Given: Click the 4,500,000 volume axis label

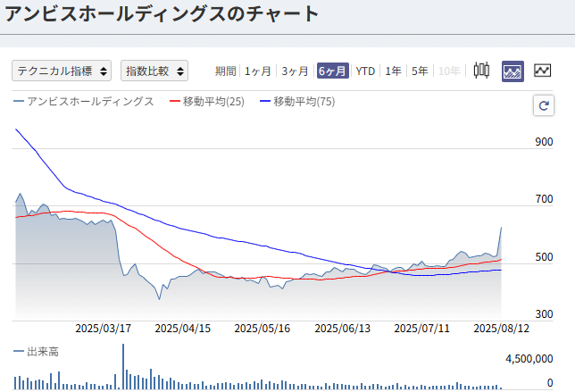Looking at the screenshot, I should (529, 359).
